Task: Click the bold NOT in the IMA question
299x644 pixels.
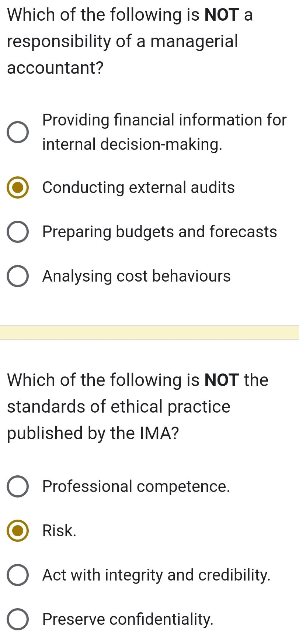Action: (222, 380)
